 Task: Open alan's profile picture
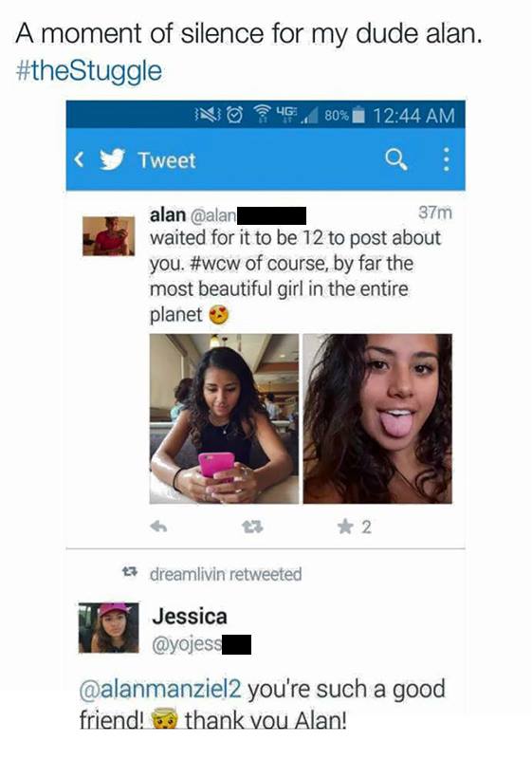coord(108,236)
